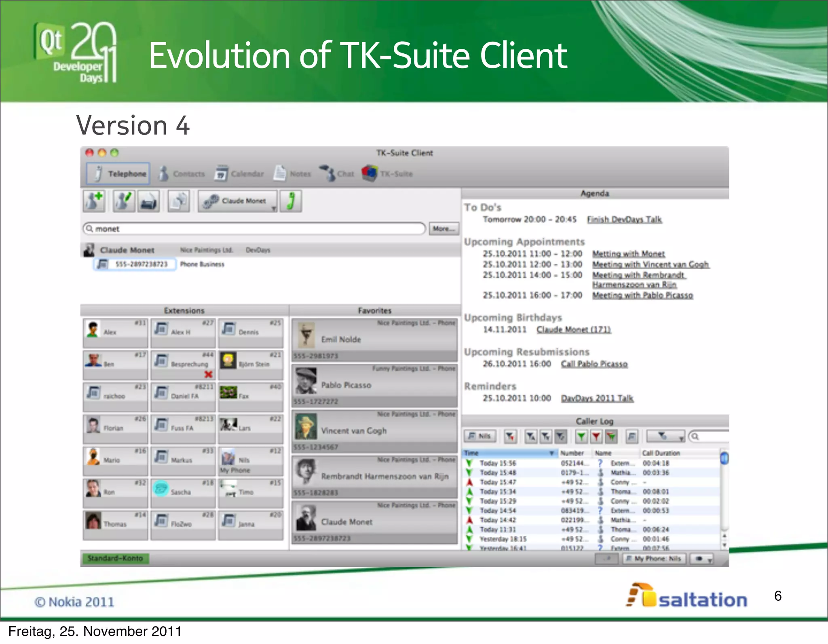
Task: Click the Caller Log search field
Action: 709,436
